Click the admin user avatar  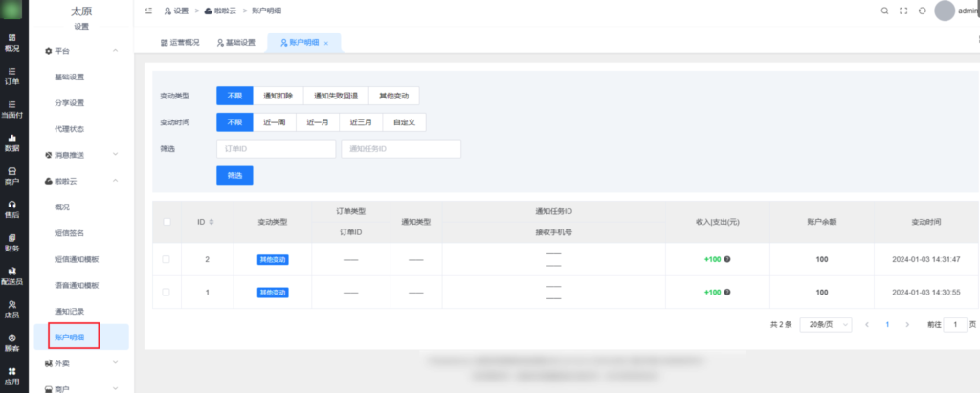point(945,11)
